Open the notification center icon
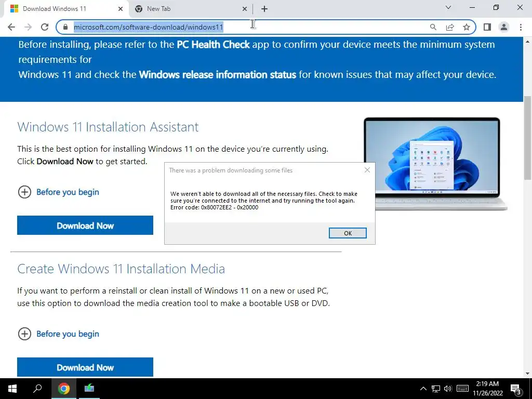Screen dimensions: 532x399 point(516,389)
